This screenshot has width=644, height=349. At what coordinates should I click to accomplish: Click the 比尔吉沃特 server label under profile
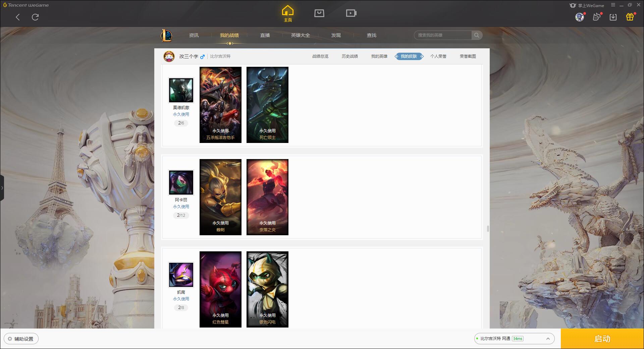click(220, 56)
